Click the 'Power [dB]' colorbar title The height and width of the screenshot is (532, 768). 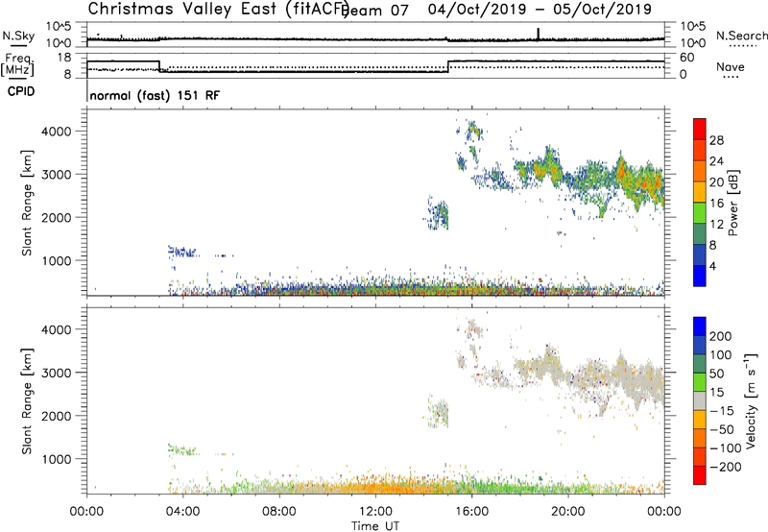click(733, 203)
